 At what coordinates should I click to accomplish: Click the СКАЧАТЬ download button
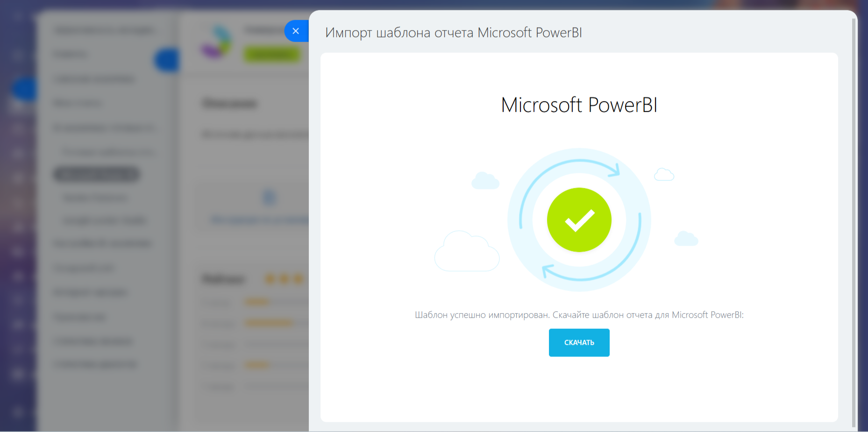pyautogui.click(x=579, y=342)
